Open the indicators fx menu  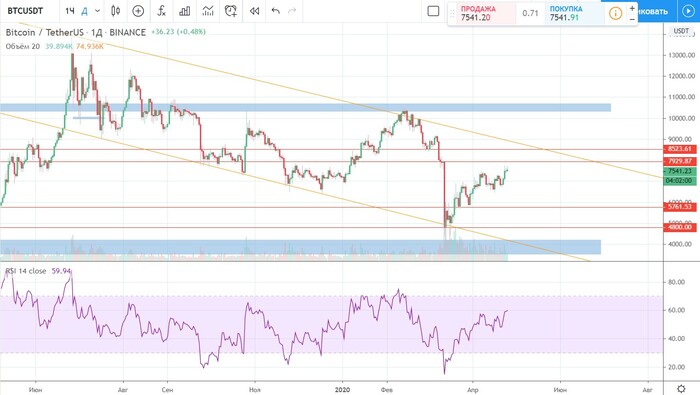tap(162, 11)
